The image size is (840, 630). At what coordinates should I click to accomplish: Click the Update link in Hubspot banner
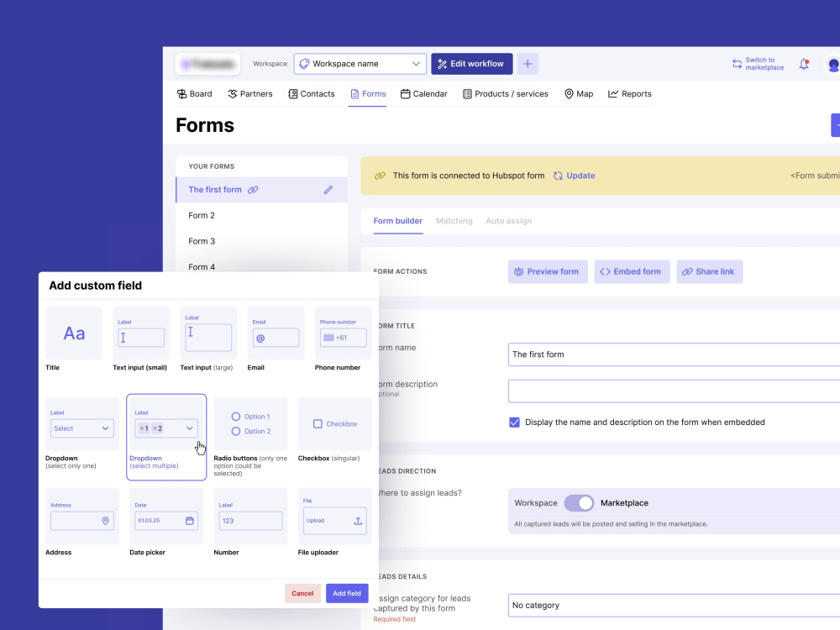pyautogui.click(x=575, y=176)
